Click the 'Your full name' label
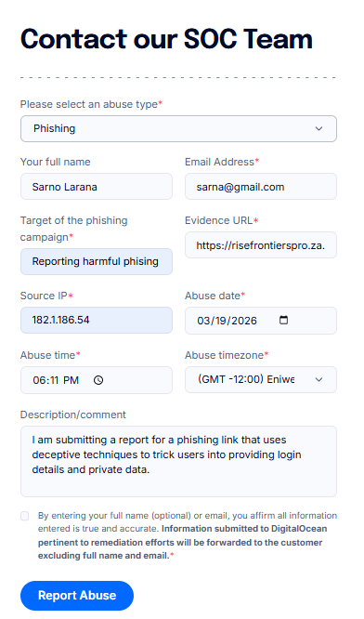Screen dimensions: 364x619 pos(55,162)
